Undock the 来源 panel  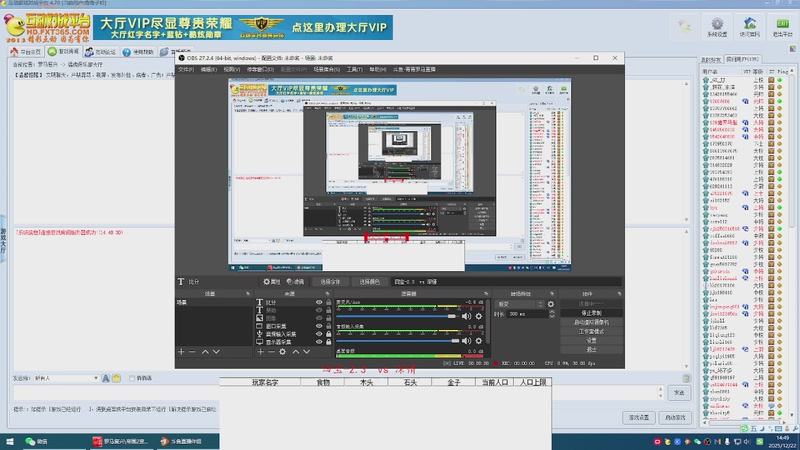tap(328, 294)
